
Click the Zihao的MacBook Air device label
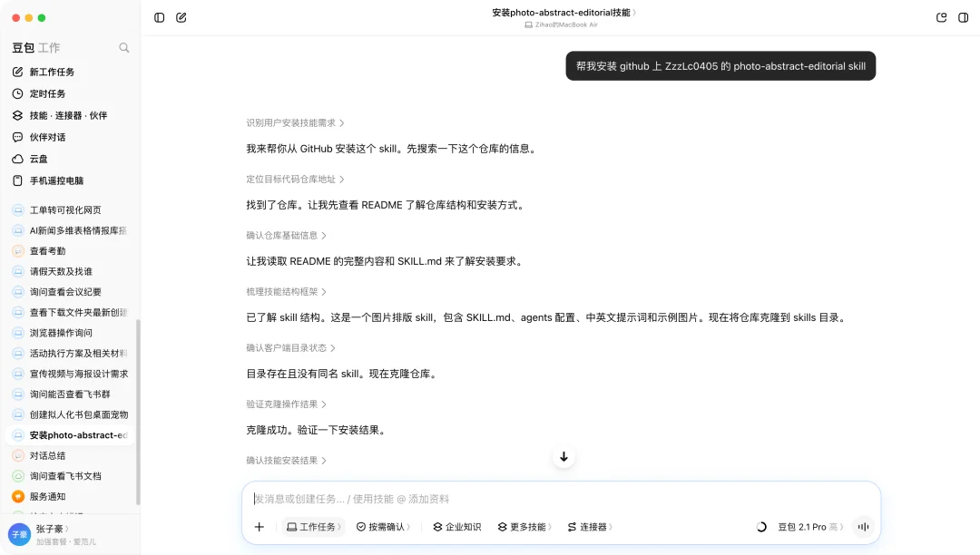pos(562,25)
